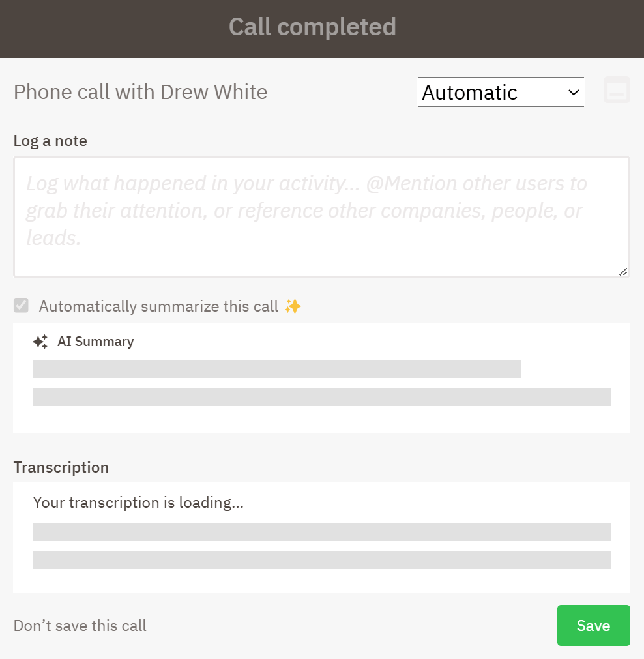Click the chevron on the Automatic selector
The width and height of the screenshot is (644, 659).
(x=572, y=92)
